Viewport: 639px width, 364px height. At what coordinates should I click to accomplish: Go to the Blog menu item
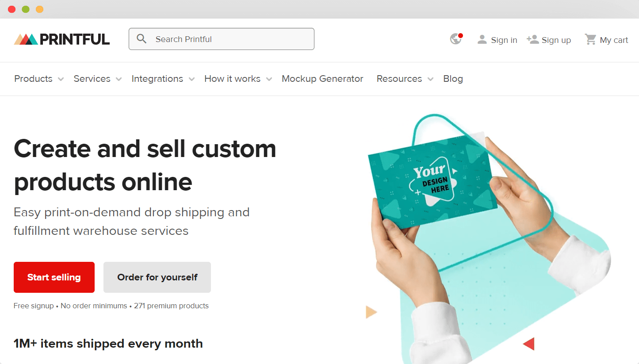(x=453, y=79)
